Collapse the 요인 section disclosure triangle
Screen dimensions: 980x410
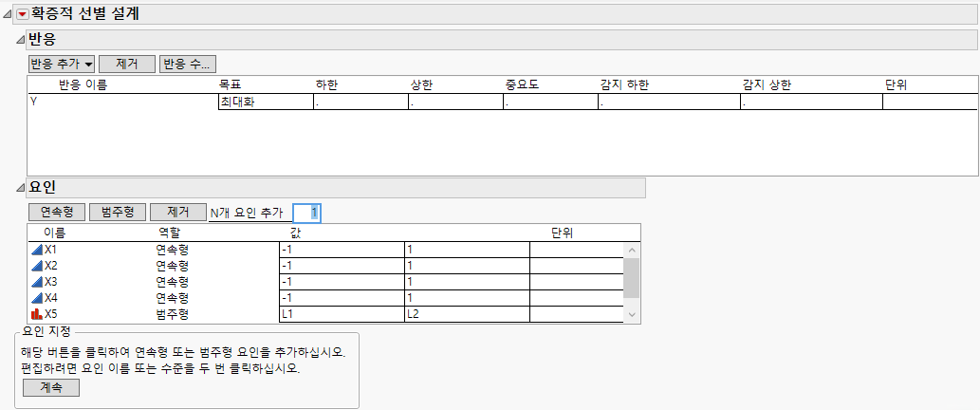coord(20,187)
